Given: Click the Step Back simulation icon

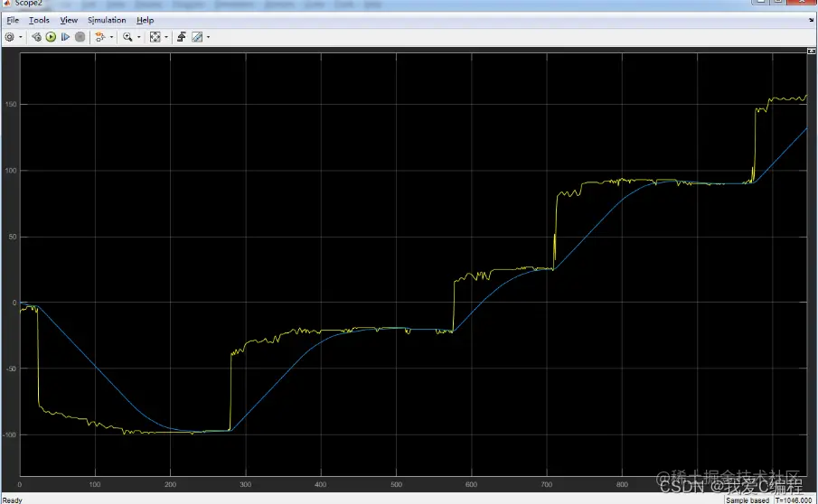Looking at the screenshot, I should [36, 37].
